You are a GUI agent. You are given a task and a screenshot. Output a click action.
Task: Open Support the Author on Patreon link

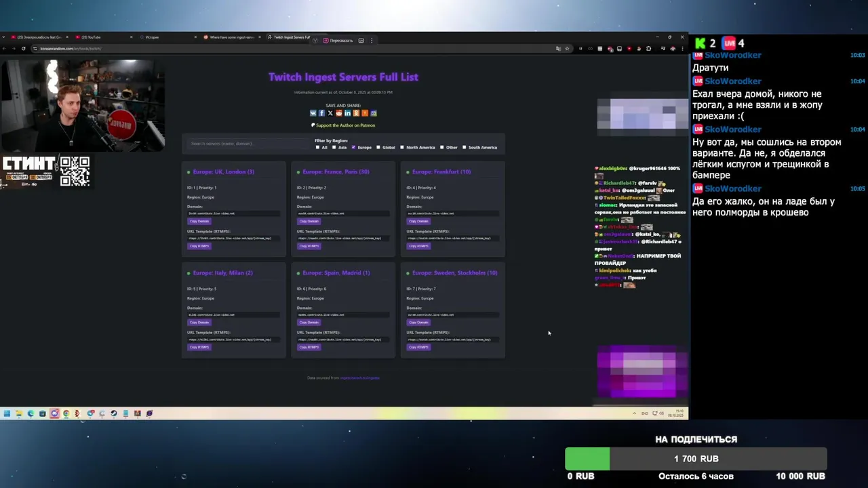click(x=343, y=125)
